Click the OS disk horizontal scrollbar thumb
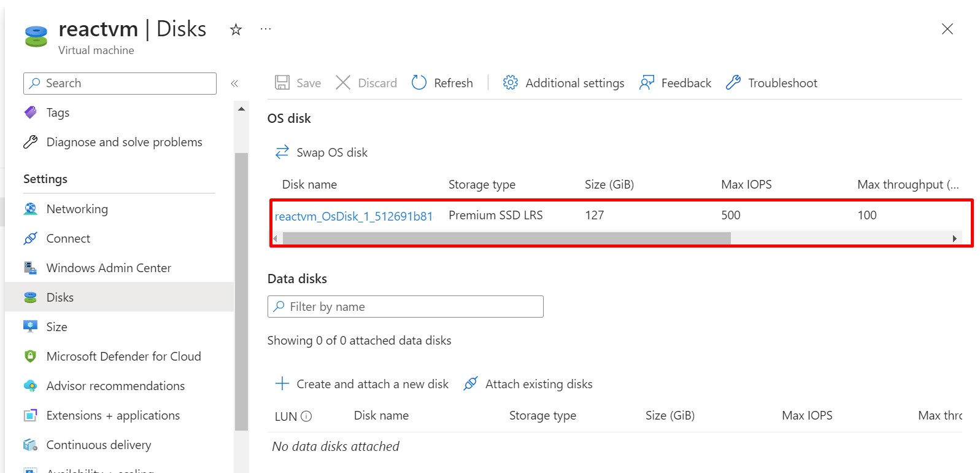The height and width of the screenshot is (473, 980). pos(506,238)
